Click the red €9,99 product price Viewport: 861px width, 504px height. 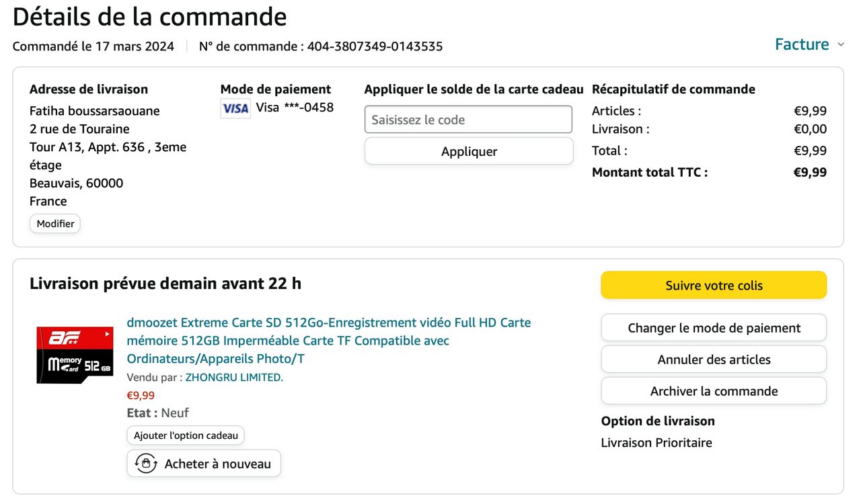(x=141, y=395)
